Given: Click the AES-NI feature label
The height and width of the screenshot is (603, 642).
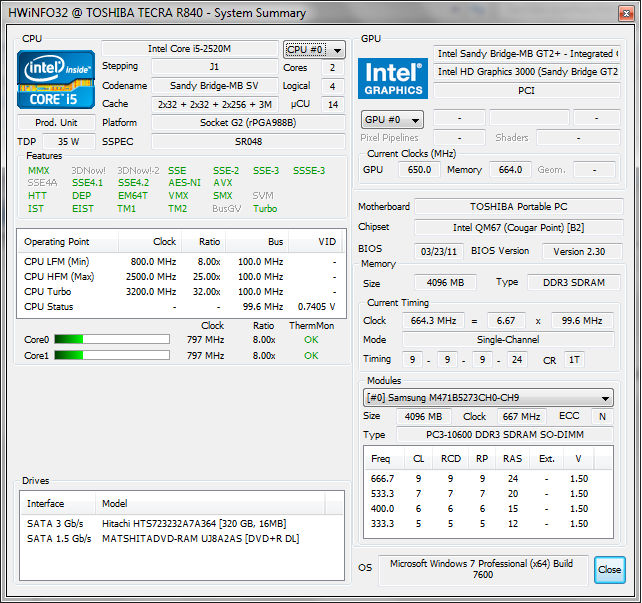Looking at the screenshot, I should pos(185,183).
